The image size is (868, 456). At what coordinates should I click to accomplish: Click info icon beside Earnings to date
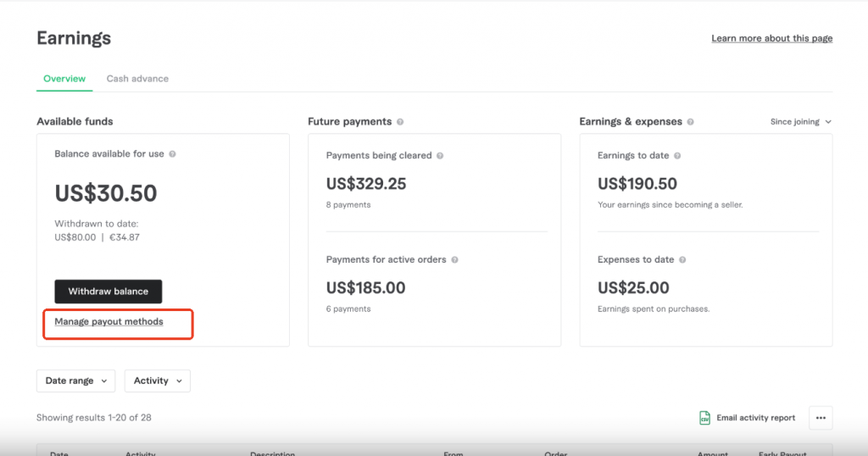point(677,156)
